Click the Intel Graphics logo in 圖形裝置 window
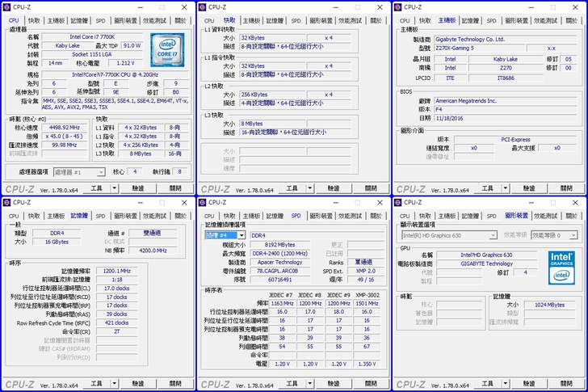Viewport: 588px width, 392px height. [x=561, y=268]
